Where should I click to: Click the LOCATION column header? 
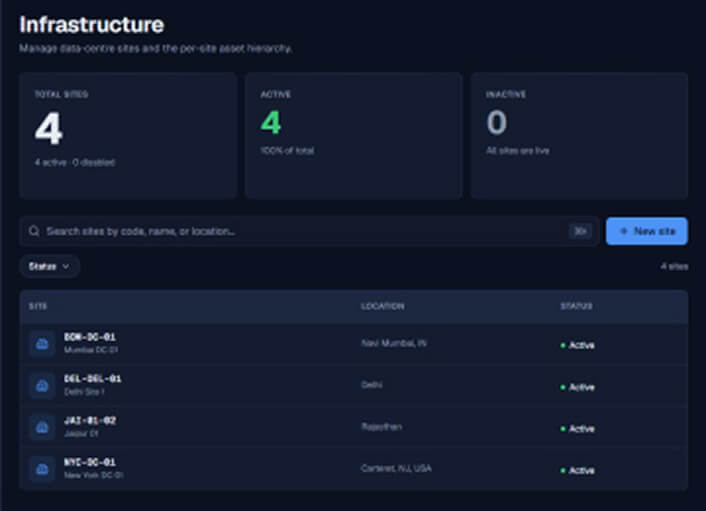click(383, 306)
